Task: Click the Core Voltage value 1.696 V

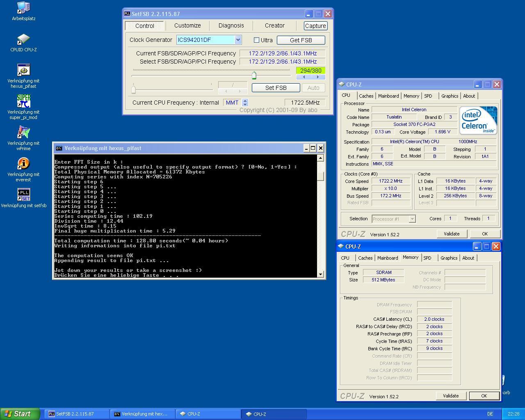Action: [x=442, y=132]
